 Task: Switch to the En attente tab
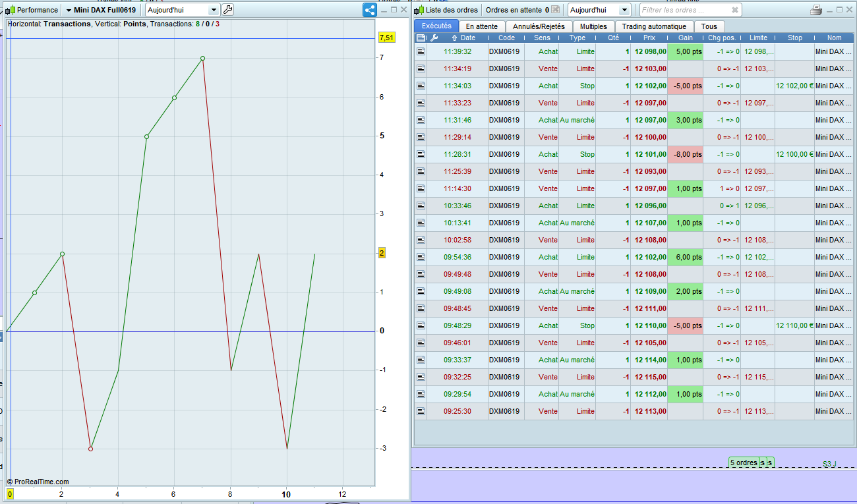point(481,26)
